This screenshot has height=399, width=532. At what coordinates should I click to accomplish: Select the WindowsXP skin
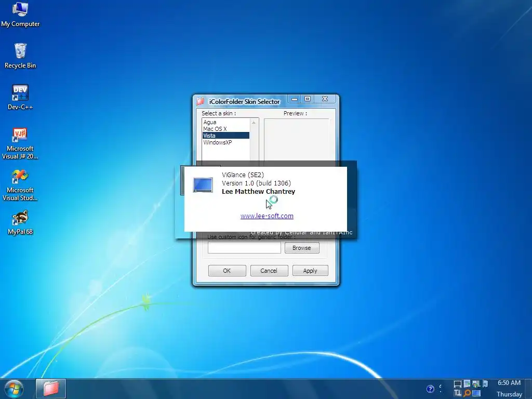click(225, 142)
